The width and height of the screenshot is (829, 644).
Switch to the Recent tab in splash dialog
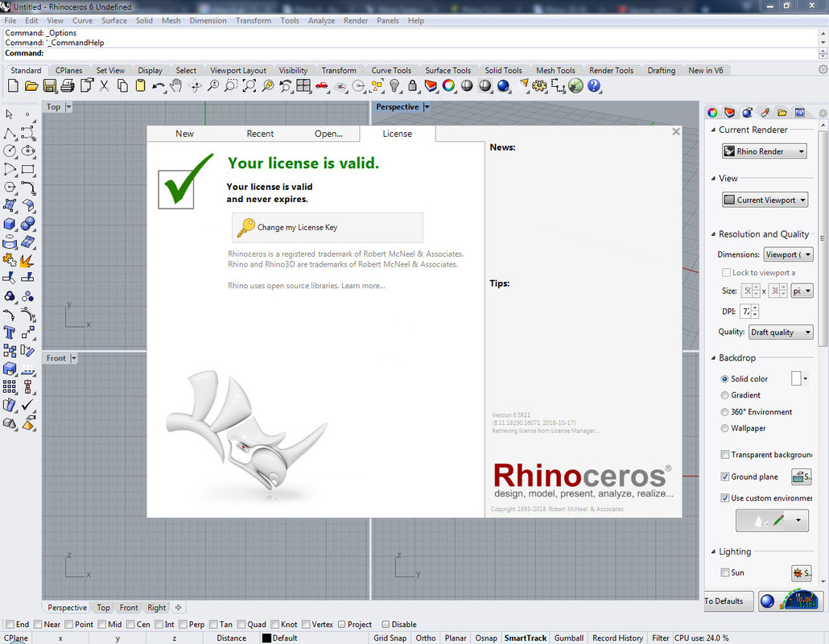[260, 134]
